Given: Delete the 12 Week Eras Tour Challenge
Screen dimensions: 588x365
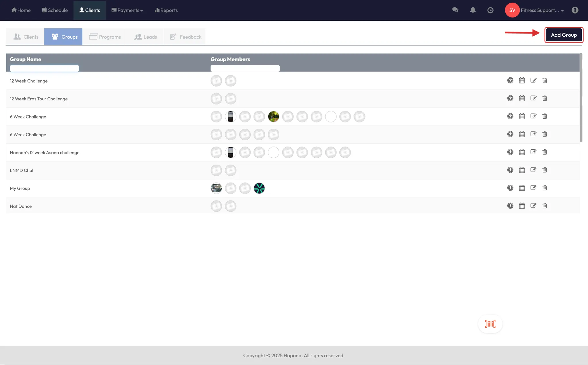Looking at the screenshot, I should tap(545, 98).
